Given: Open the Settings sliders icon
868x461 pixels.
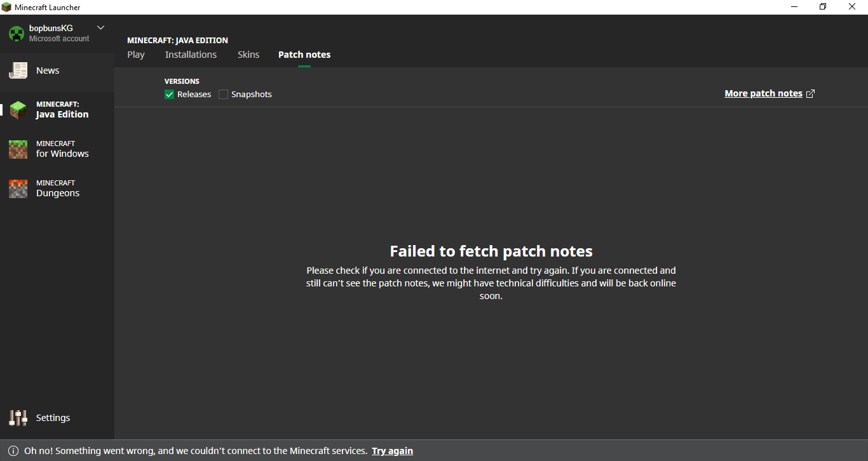Looking at the screenshot, I should click(18, 418).
